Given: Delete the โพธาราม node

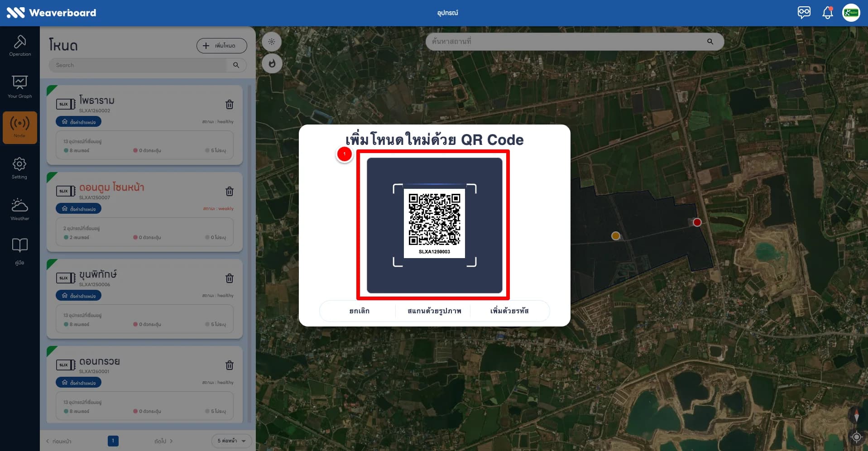Looking at the screenshot, I should pos(230,105).
